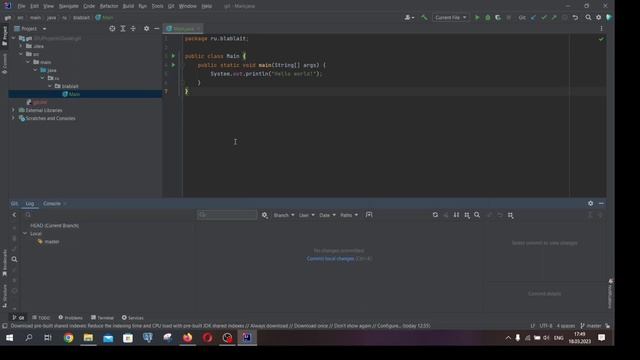Expand the Scratches and Consoles node
The width and height of the screenshot is (640, 360).
click(13, 118)
